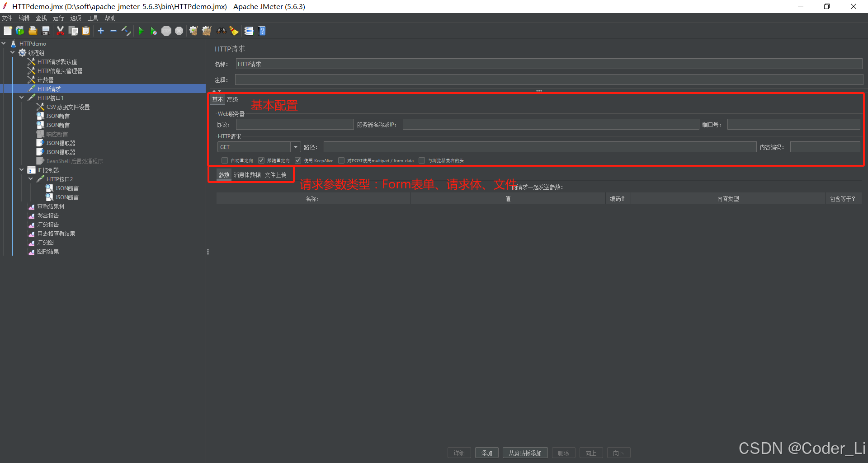868x463 pixels.
Task: Click the 端口号 input field
Action: [793, 125]
